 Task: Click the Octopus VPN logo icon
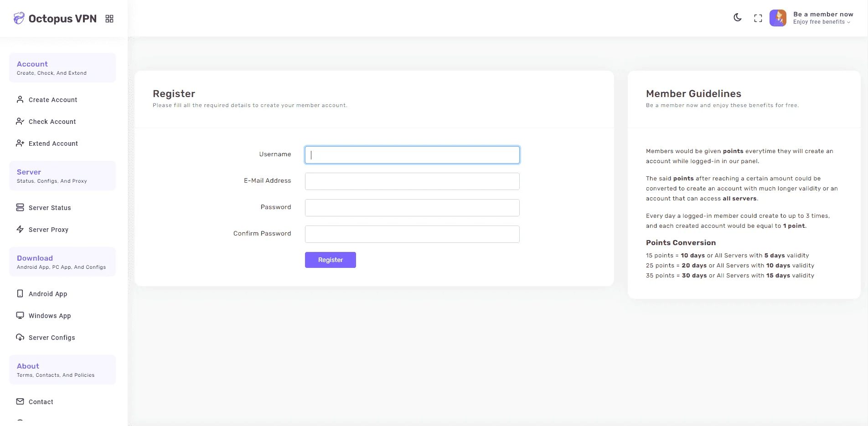point(19,18)
